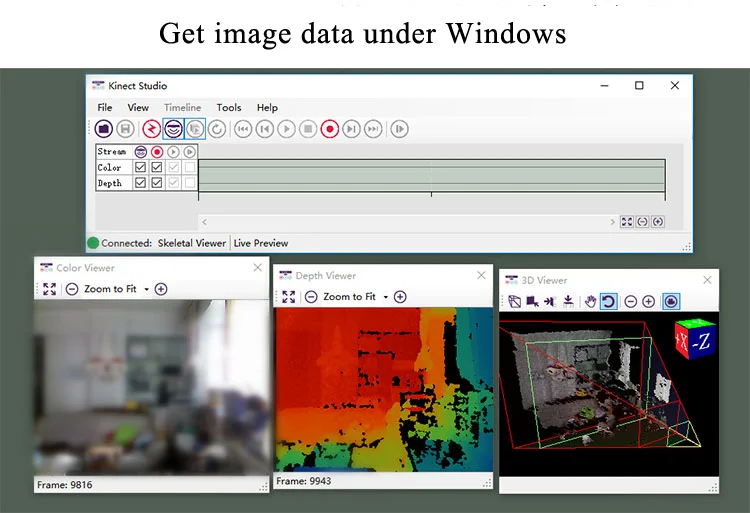The width and height of the screenshot is (750, 513).
Task: Rewind to the timeline start
Action: point(243,129)
